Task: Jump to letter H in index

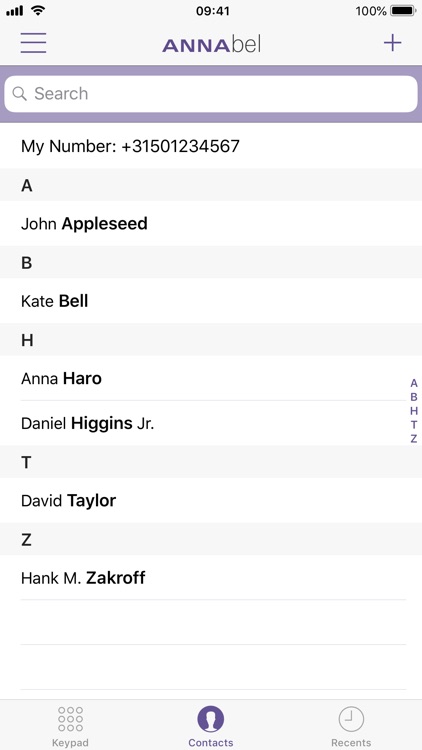Action: coord(414,411)
